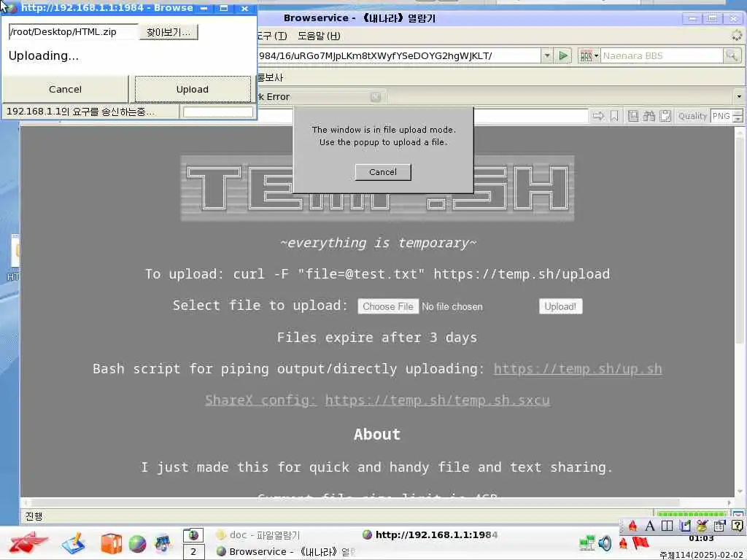Screen dimensions: 747x560
Task: Click the small flame tray icon beside flag
Action: tap(623, 542)
